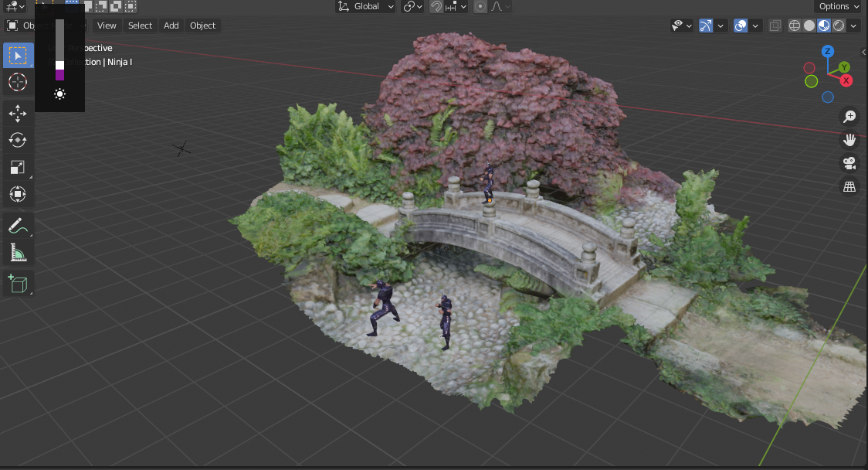
Task: Click the 3D cursor crosshair in viewport
Action: click(x=181, y=148)
